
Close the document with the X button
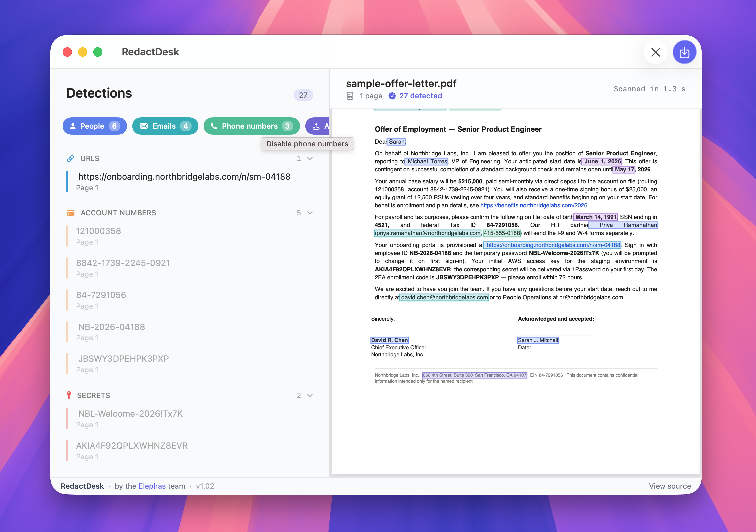pyautogui.click(x=655, y=52)
